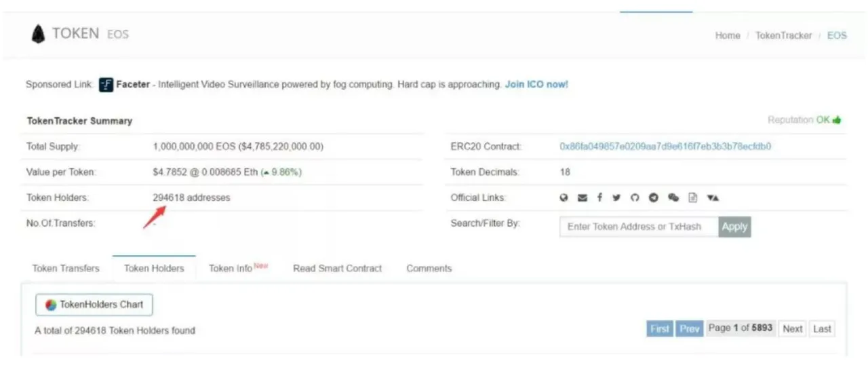This screenshot has width=868, height=365.
Task: Click the Token Decimals value 18
Action: click(x=565, y=172)
